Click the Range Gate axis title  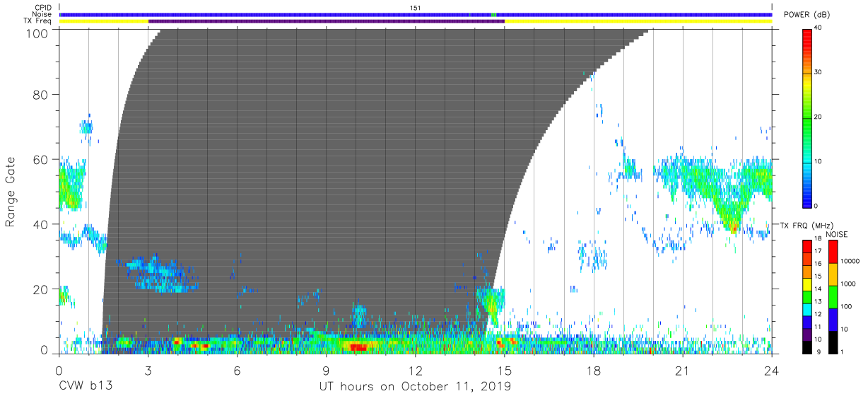click(11, 192)
